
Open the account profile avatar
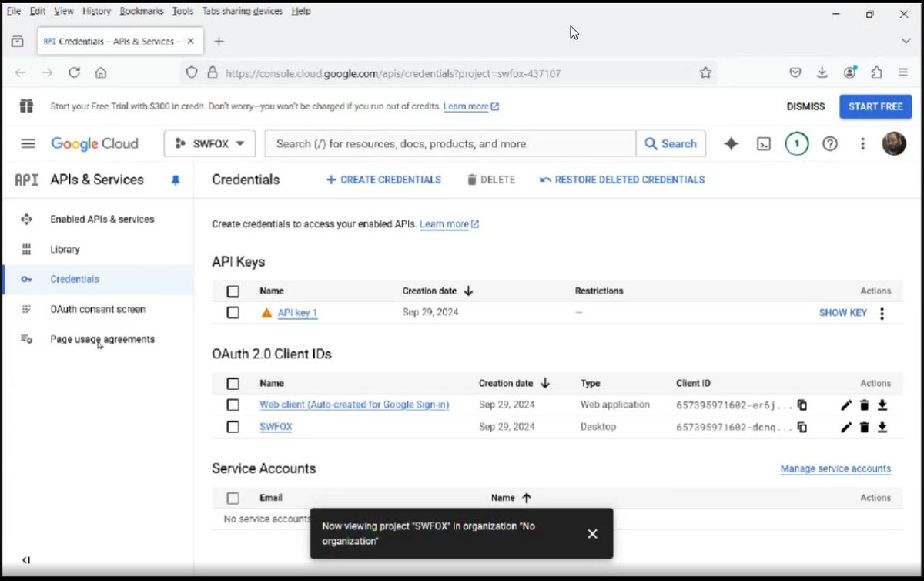[894, 143]
